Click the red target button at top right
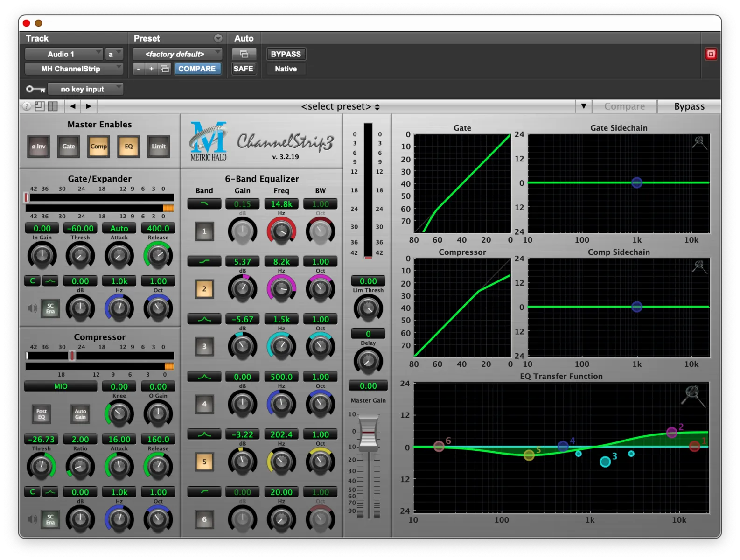The width and height of the screenshot is (740, 560). tap(711, 54)
